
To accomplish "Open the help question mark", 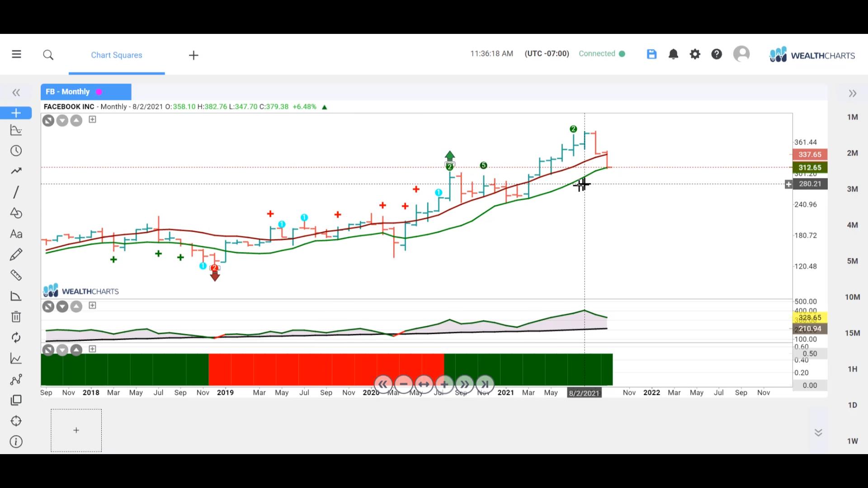I will pos(717,54).
